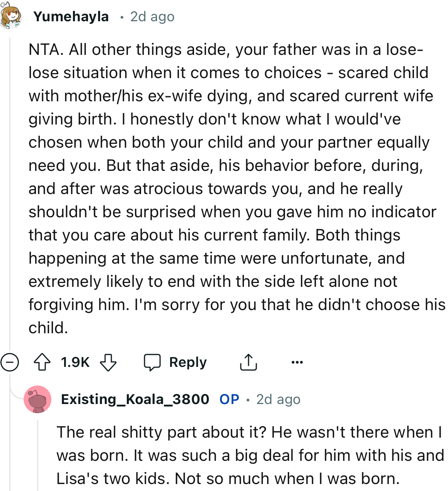Click the 1.9K vote score

click(x=75, y=362)
